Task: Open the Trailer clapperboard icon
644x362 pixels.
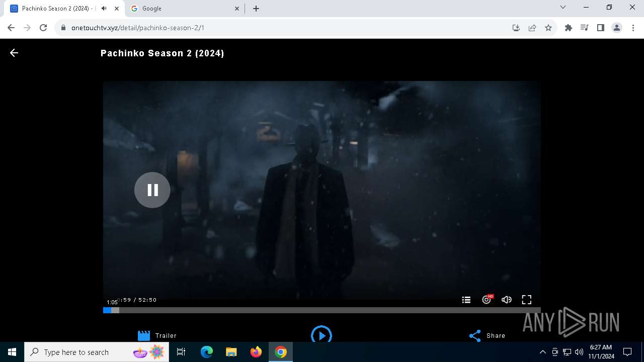Action: (144, 335)
